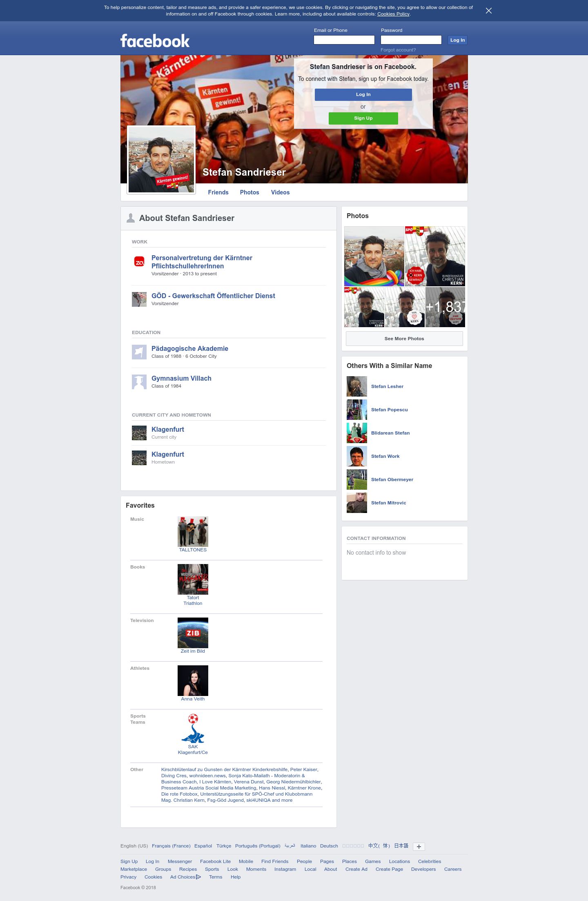Open the Messenger footer link
Screen dimensions: 588x901
[180, 861]
